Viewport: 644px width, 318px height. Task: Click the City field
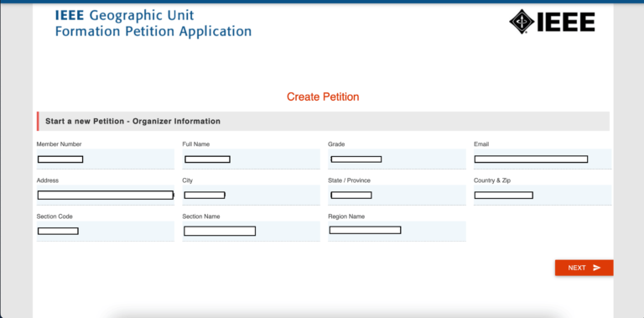(x=251, y=195)
